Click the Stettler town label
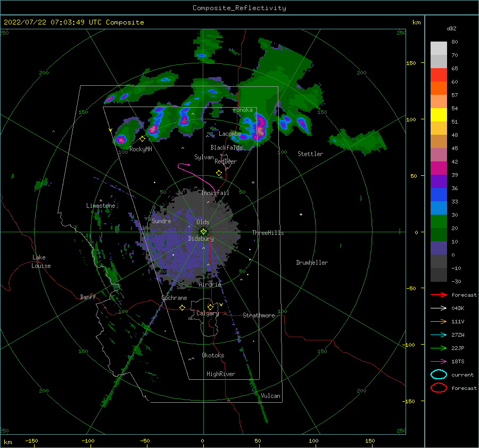 point(310,154)
